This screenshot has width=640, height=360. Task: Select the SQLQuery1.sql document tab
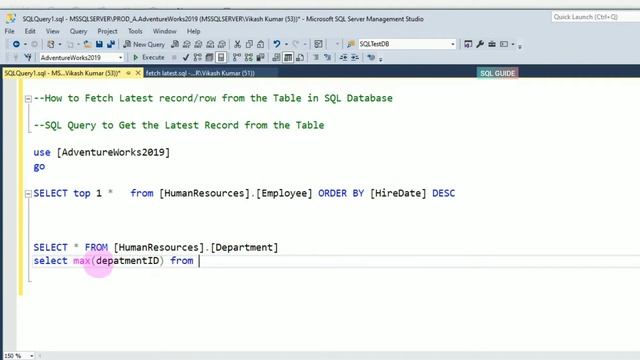[x=62, y=73]
